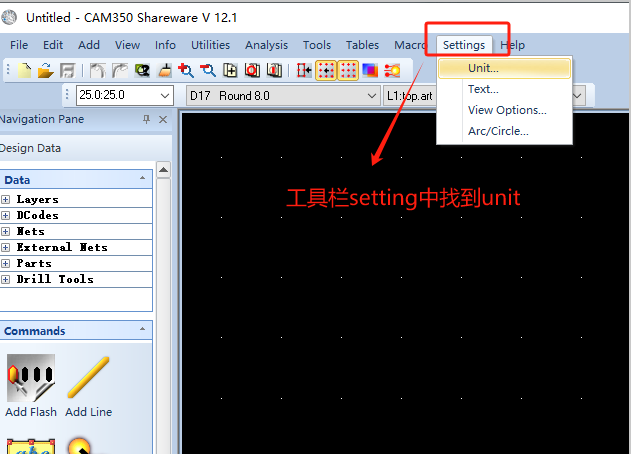Image resolution: width=631 pixels, height=454 pixels.
Task: Choose Arc/Circle... menu entry
Action: coord(504,131)
